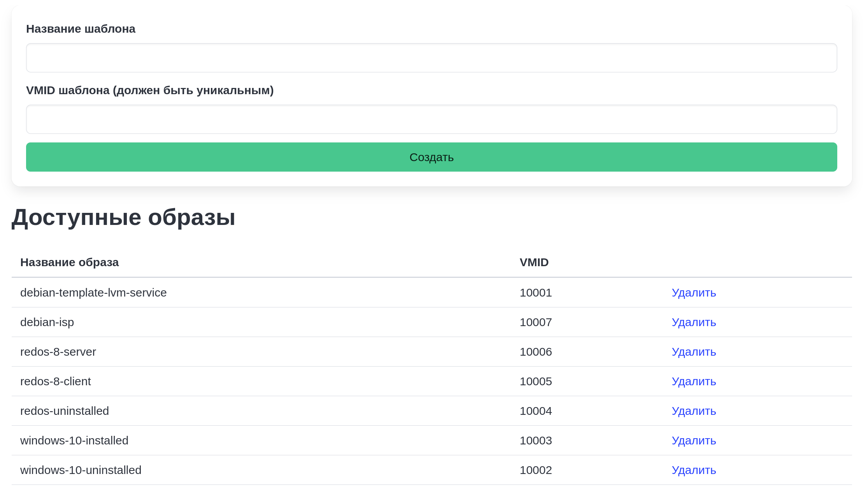868x488 pixels.
Task: Click the template name input field
Action: (431, 58)
